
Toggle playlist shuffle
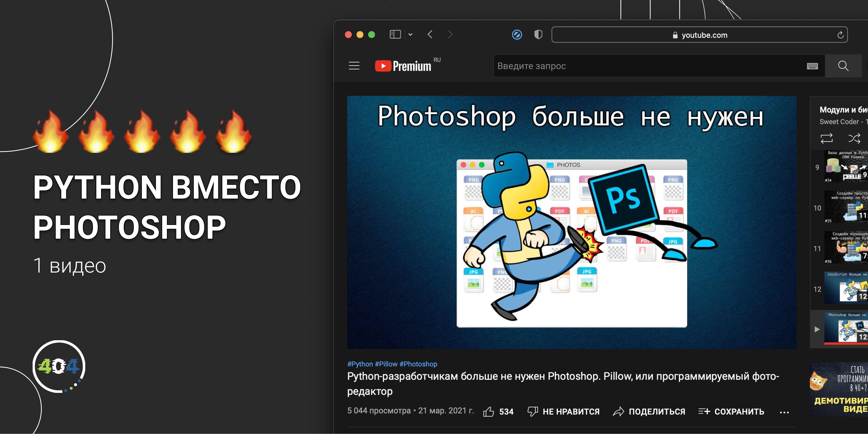(854, 138)
